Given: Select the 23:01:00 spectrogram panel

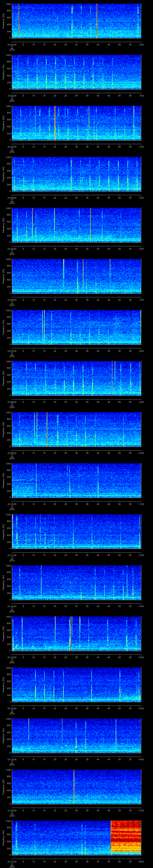Looking at the screenshot, I should [x=77, y=21].
